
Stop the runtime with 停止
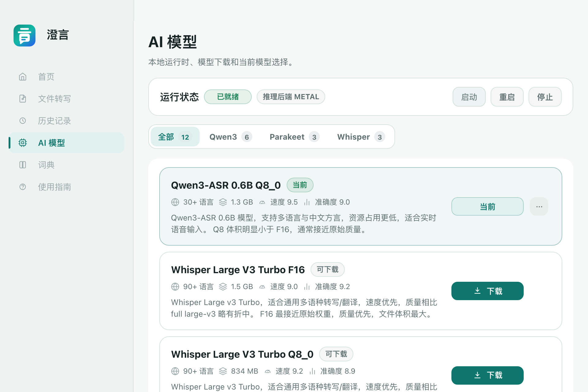tap(545, 97)
